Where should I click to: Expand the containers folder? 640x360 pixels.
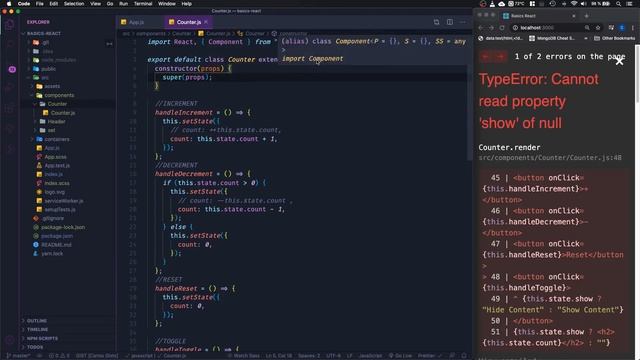57,139
